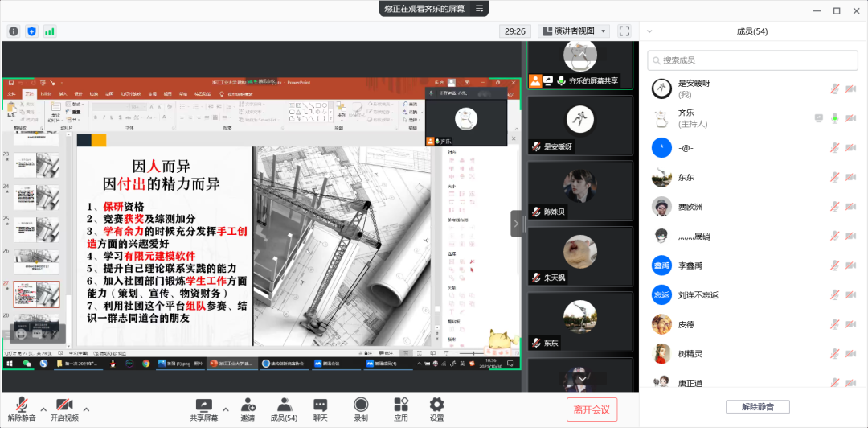Click Windows Start button in shared screen
868x428 pixels.
tap(10, 364)
